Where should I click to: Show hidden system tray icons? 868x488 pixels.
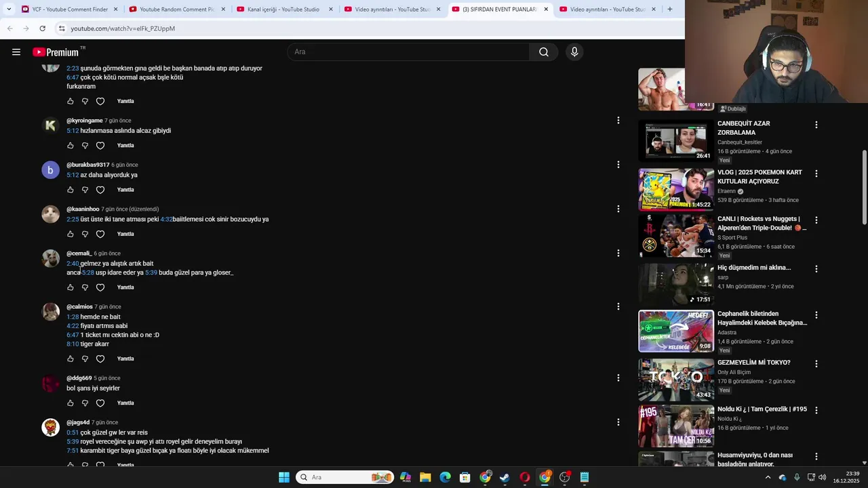pyautogui.click(x=768, y=477)
